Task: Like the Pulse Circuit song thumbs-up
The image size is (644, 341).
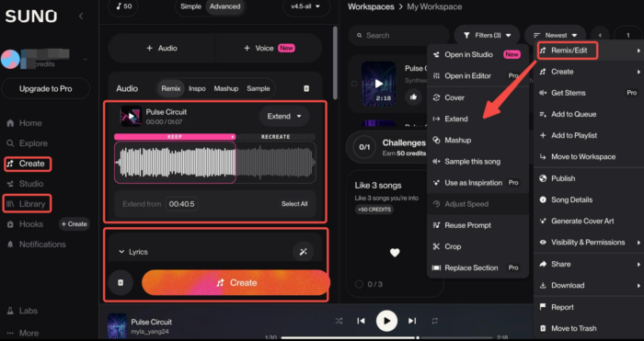Action: point(413,97)
